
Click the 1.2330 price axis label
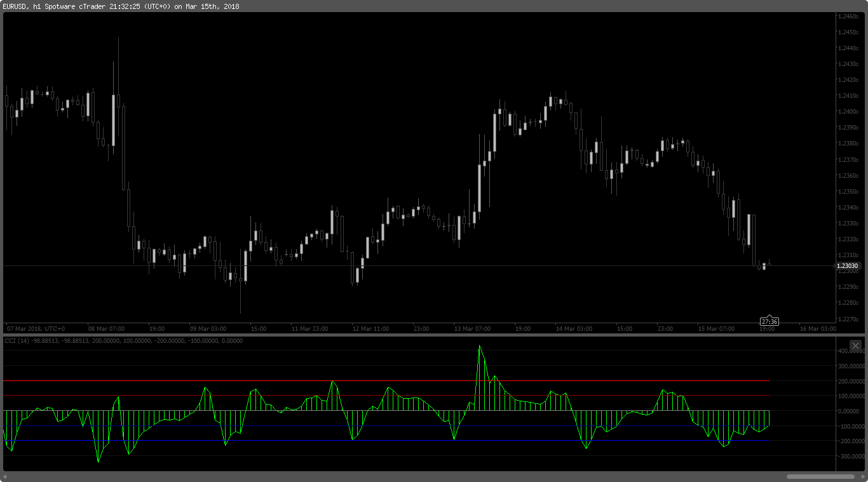pos(848,224)
